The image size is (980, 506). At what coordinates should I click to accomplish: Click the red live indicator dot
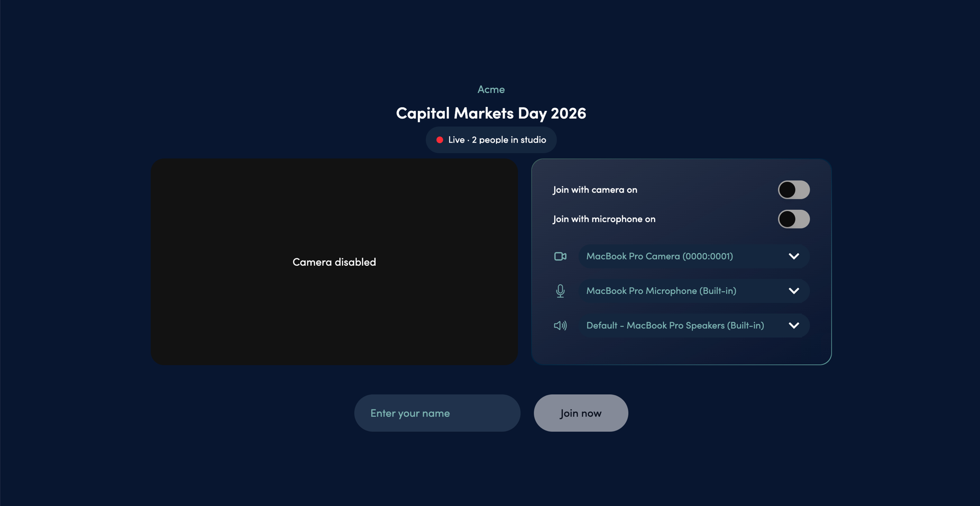(x=440, y=140)
